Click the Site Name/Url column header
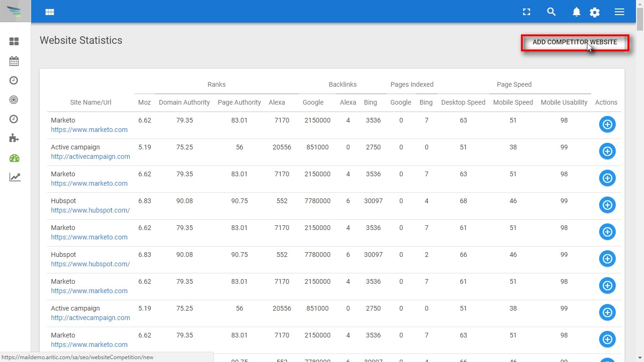The image size is (644, 362). (x=91, y=102)
